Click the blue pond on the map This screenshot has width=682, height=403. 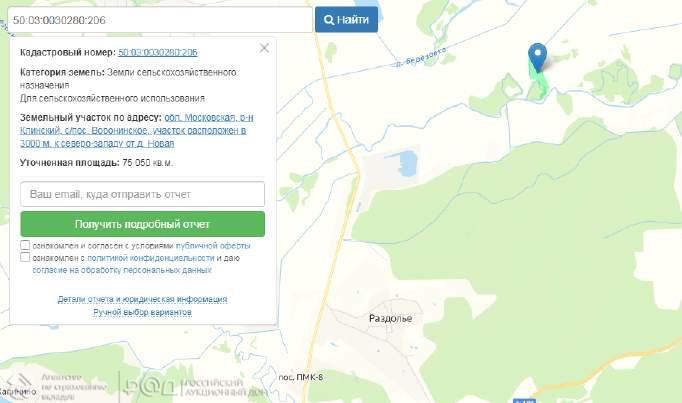coord(405,163)
